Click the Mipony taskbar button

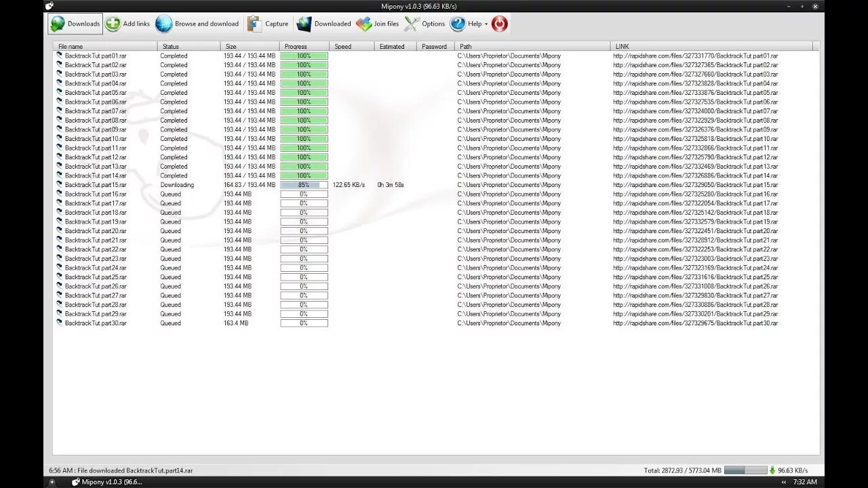coord(106,482)
